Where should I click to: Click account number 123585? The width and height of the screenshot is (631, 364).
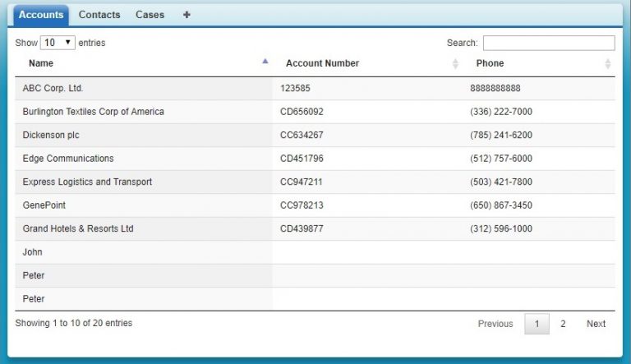[295, 88]
